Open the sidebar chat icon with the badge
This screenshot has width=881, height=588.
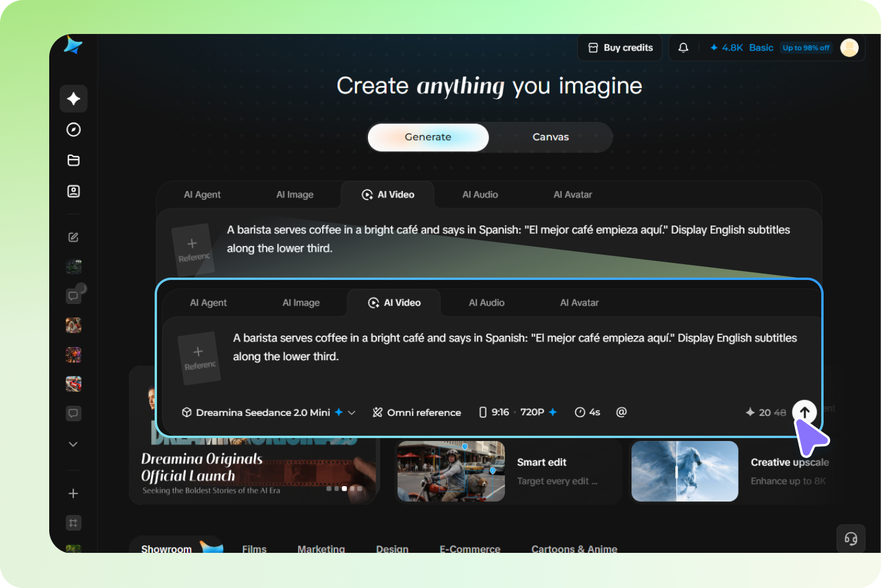point(74,296)
